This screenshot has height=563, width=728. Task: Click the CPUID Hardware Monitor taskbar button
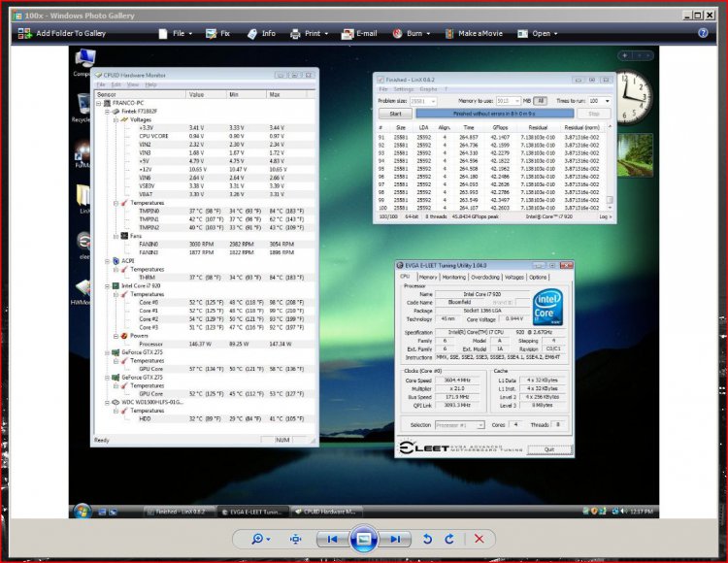[x=327, y=512]
